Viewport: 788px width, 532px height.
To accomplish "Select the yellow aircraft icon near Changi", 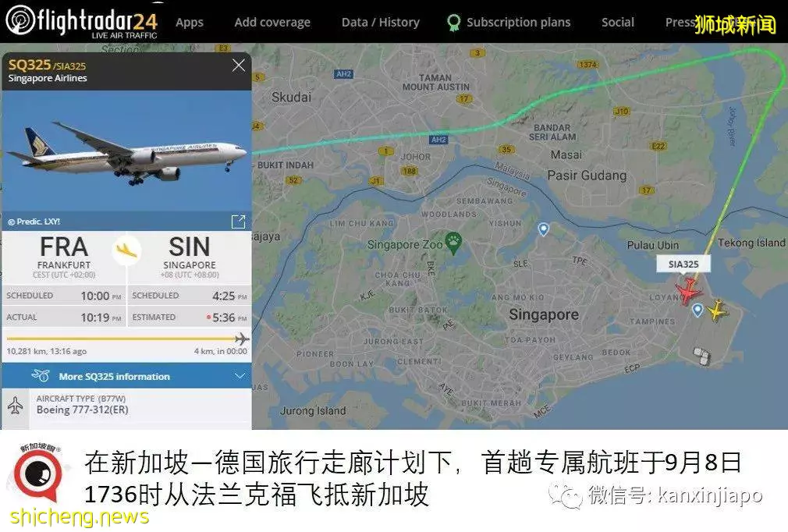I will point(717,310).
